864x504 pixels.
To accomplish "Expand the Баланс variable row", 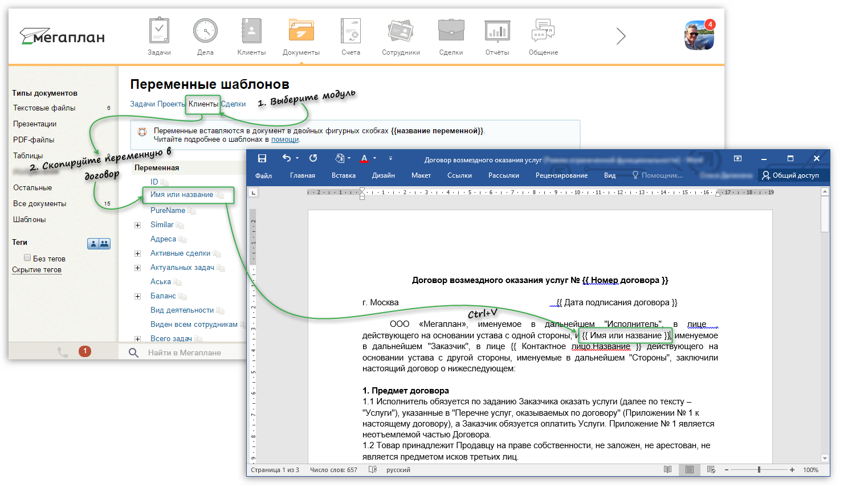I will (137, 296).
